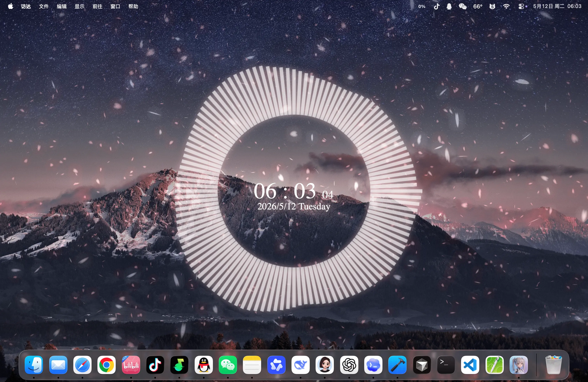Open Safari browser from dock
The height and width of the screenshot is (382, 588).
tap(82, 365)
